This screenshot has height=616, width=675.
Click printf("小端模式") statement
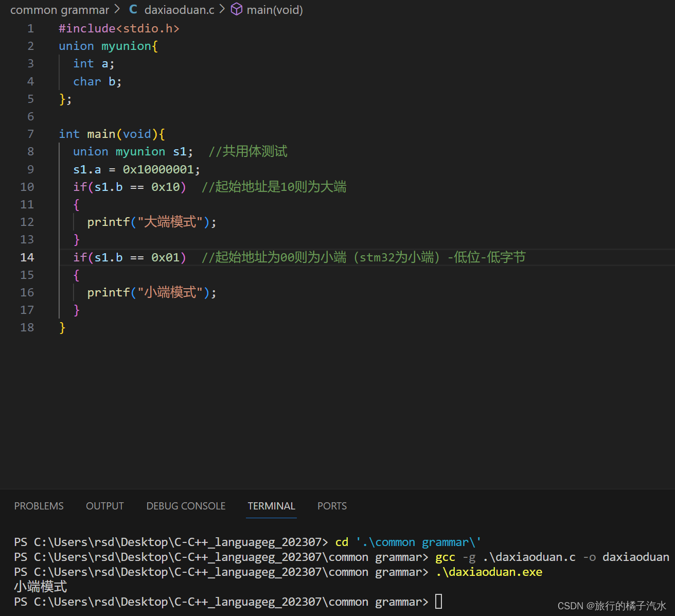(x=152, y=292)
